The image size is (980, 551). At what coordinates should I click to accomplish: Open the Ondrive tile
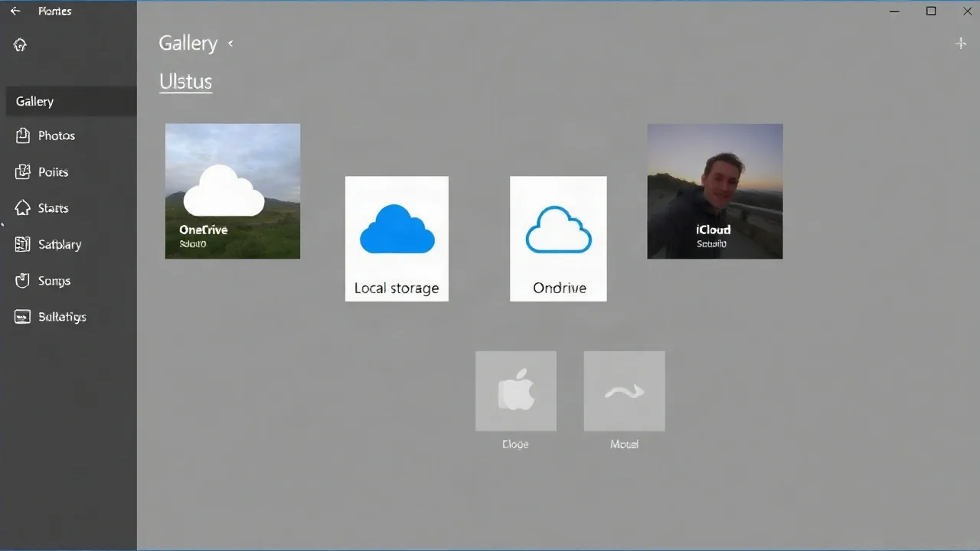558,239
